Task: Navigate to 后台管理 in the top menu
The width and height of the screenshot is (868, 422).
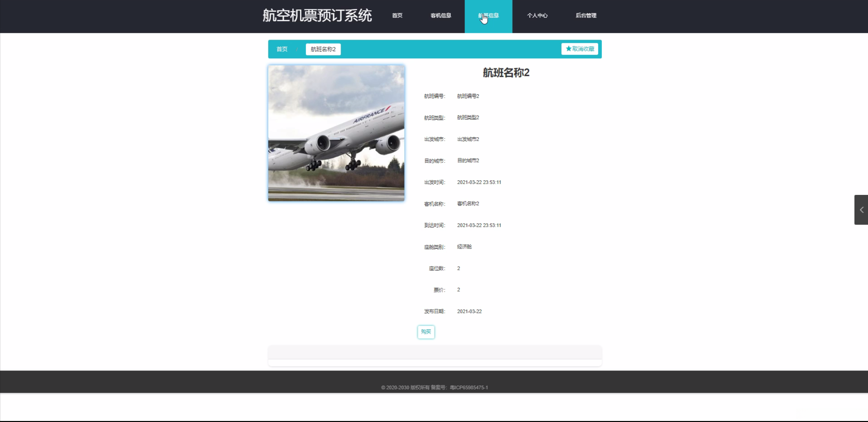Action: tap(586, 16)
